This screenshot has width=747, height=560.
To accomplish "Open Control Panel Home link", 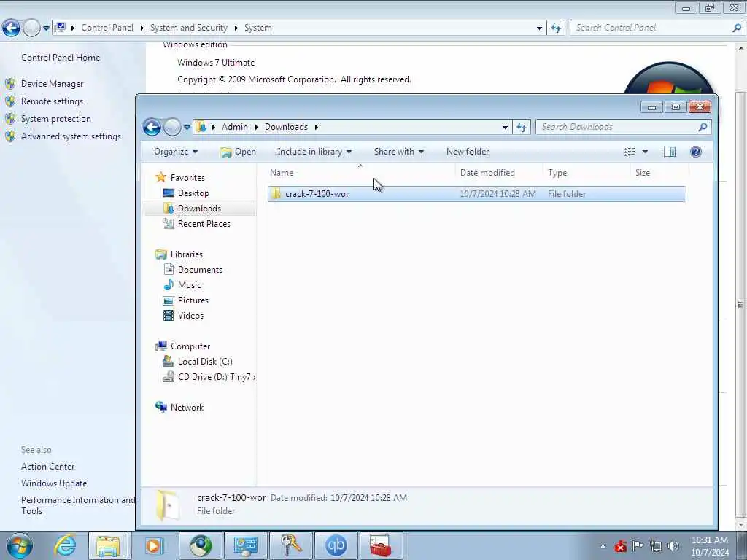I will pyautogui.click(x=61, y=57).
